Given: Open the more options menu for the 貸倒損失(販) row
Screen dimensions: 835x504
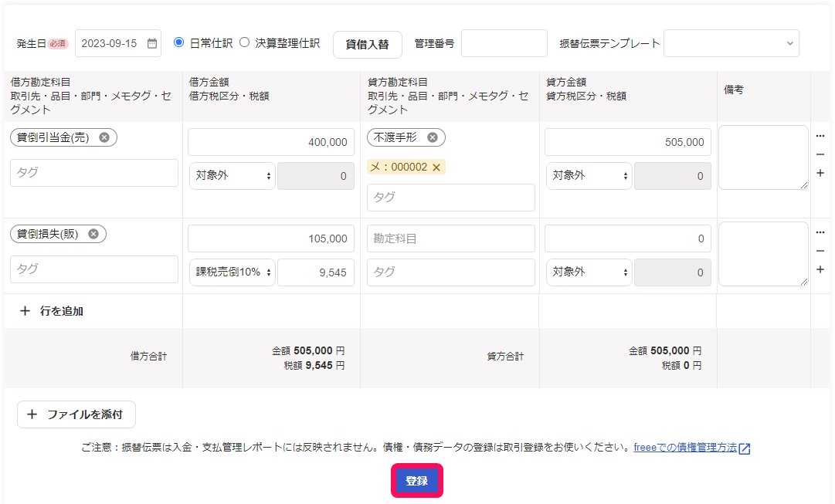Looking at the screenshot, I should point(820,232).
